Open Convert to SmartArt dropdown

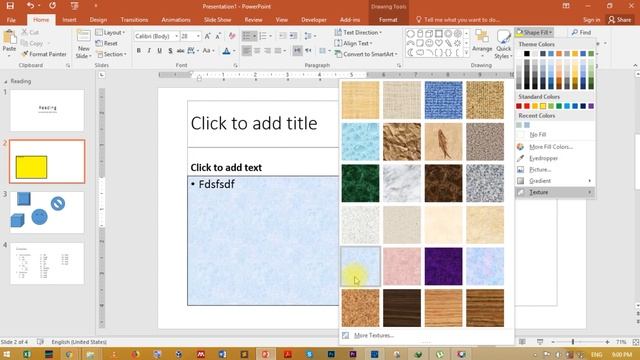click(366, 54)
